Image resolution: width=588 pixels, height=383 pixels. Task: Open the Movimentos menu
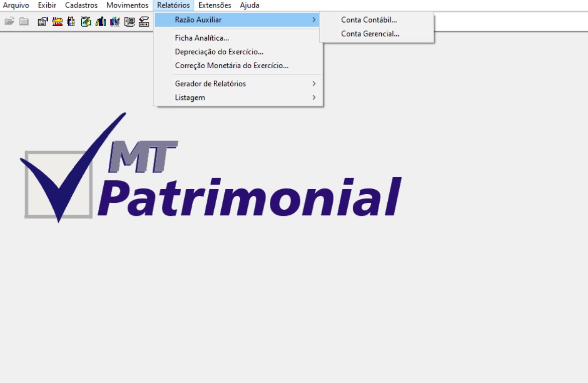(127, 5)
